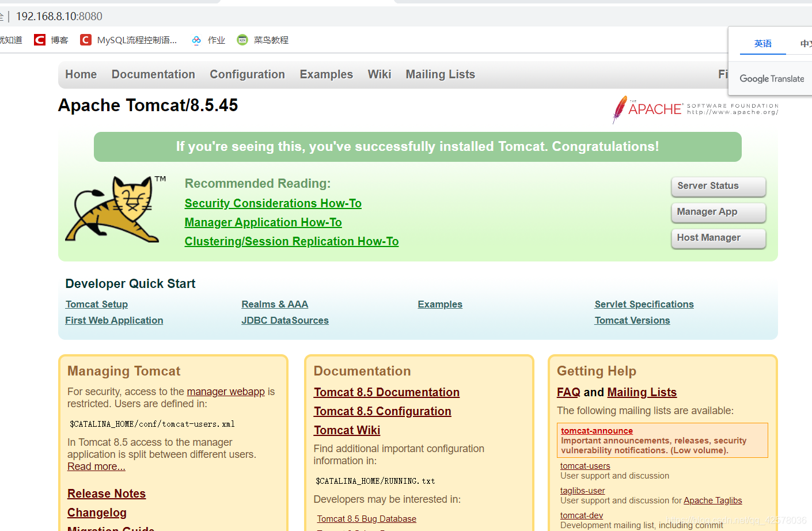Open the 作业 bookmark icon
This screenshot has height=531, width=812.
click(x=196, y=40)
